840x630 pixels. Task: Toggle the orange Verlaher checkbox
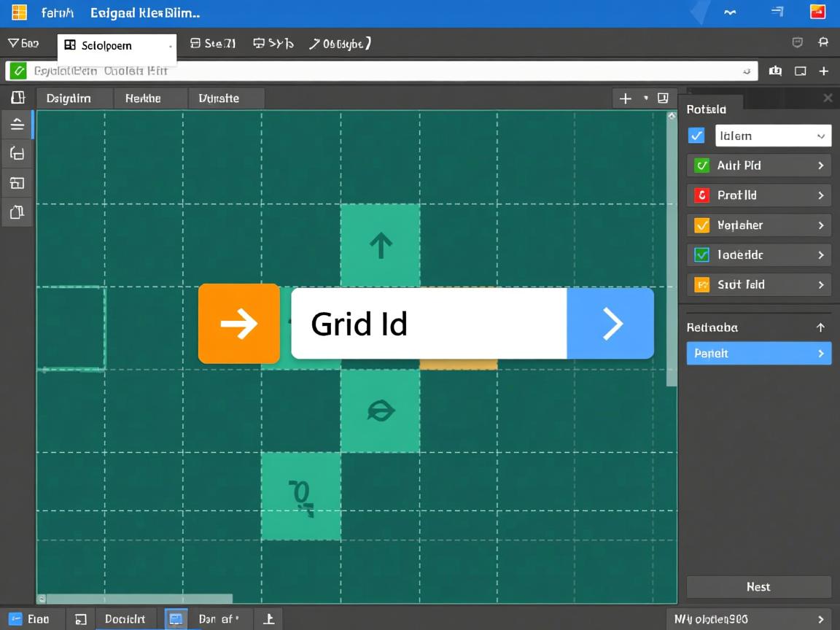pos(701,225)
